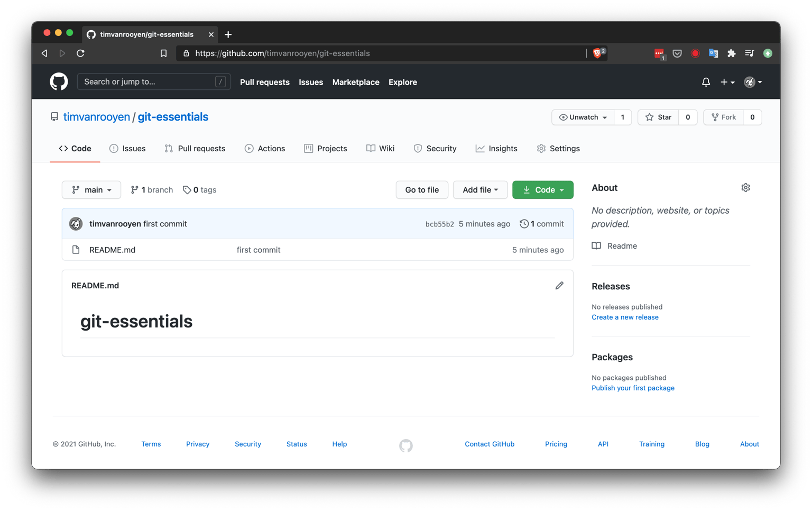812x511 pixels.
Task: Open About settings gear icon
Action: pyautogui.click(x=745, y=188)
